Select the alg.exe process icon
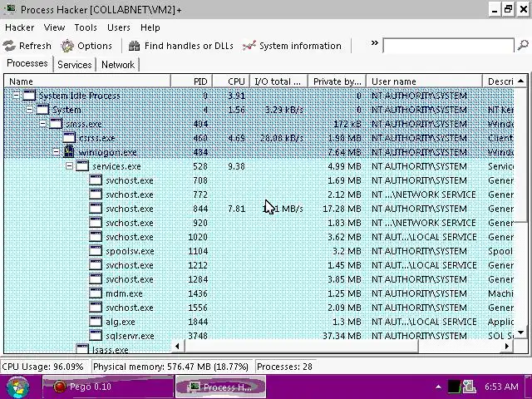532x399 pixels. pyautogui.click(x=96, y=322)
